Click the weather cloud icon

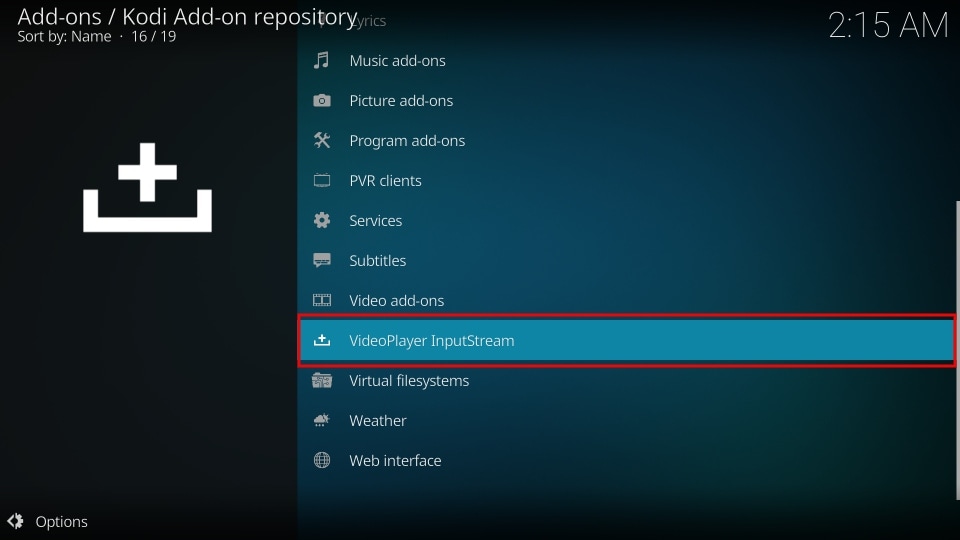pos(321,421)
